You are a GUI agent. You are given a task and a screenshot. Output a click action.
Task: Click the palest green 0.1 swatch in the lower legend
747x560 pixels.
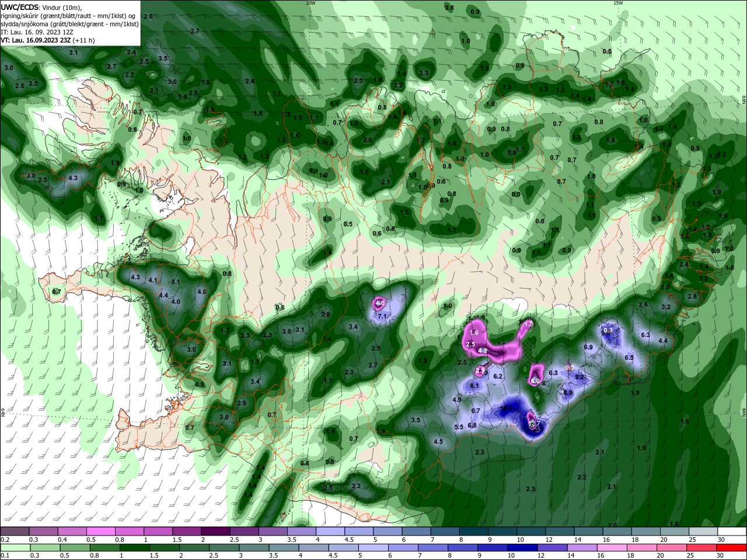coord(15,547)
